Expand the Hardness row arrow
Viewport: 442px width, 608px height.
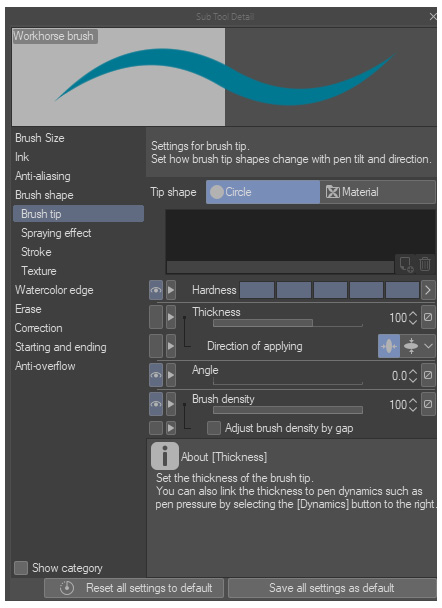point(171,290)
